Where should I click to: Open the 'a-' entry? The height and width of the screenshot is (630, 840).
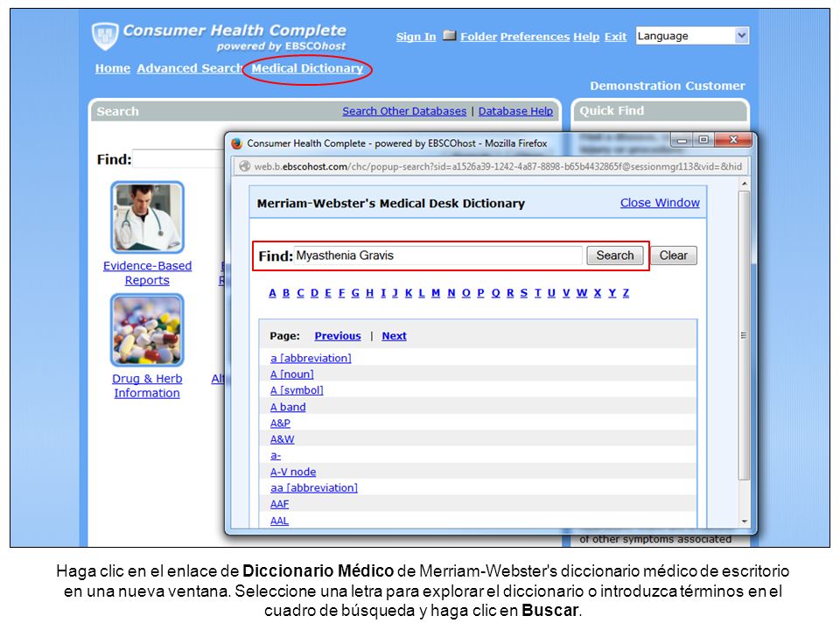(276, 455)
